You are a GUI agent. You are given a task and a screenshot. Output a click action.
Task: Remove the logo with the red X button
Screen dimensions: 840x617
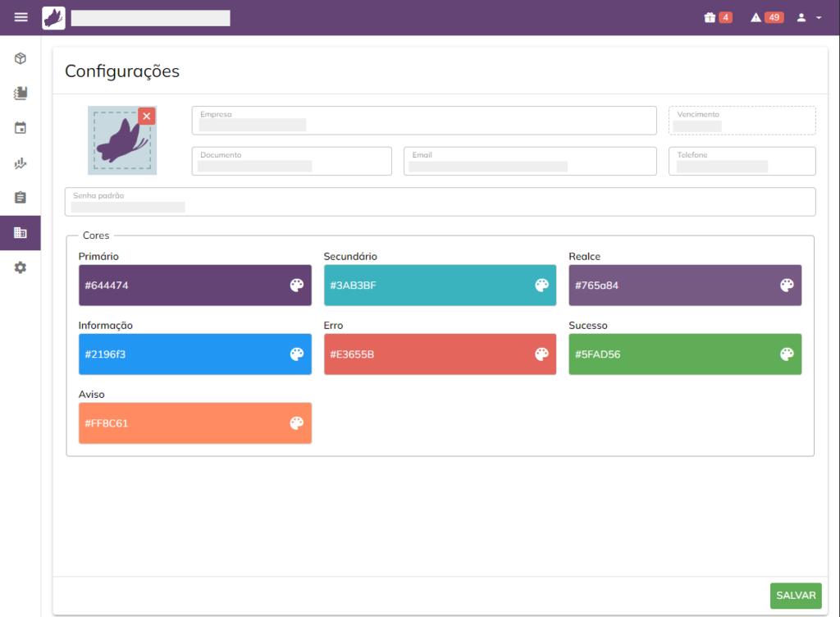coord(146,117)
